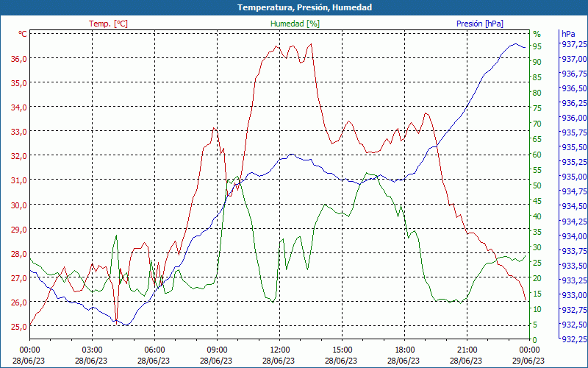Click the 937,25 pressure axis value
The height and width of the screenshot is (368, 588).
[574, 44]
